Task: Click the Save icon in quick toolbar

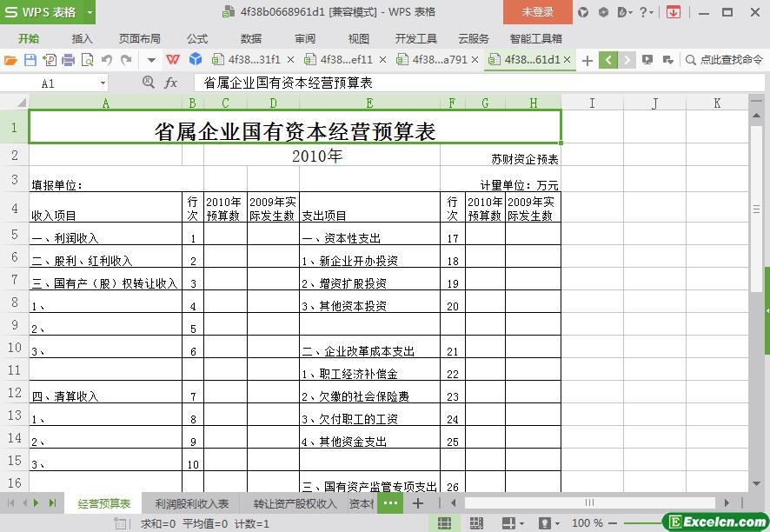Action: [30, 60]
